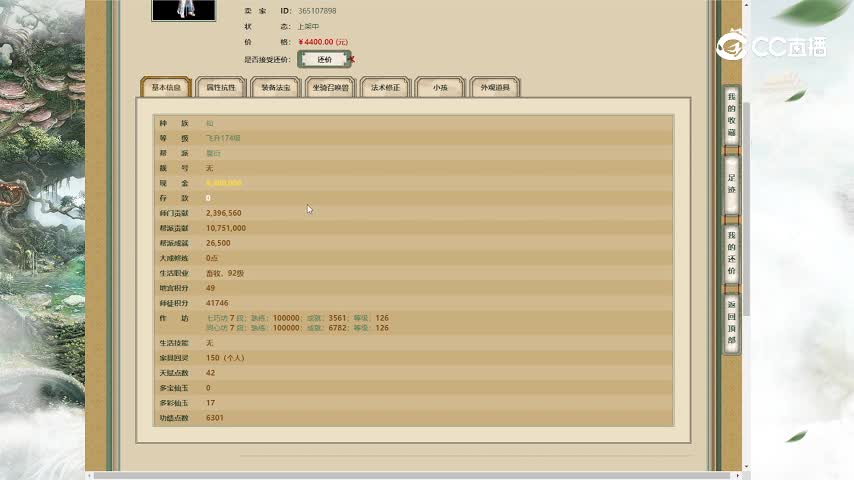
Task: Click the seller ID 365107898
Action: (x=317, y=11)
